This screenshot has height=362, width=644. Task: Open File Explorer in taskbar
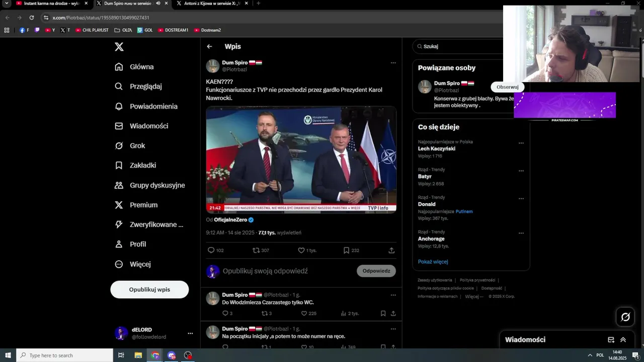(138, 355)
